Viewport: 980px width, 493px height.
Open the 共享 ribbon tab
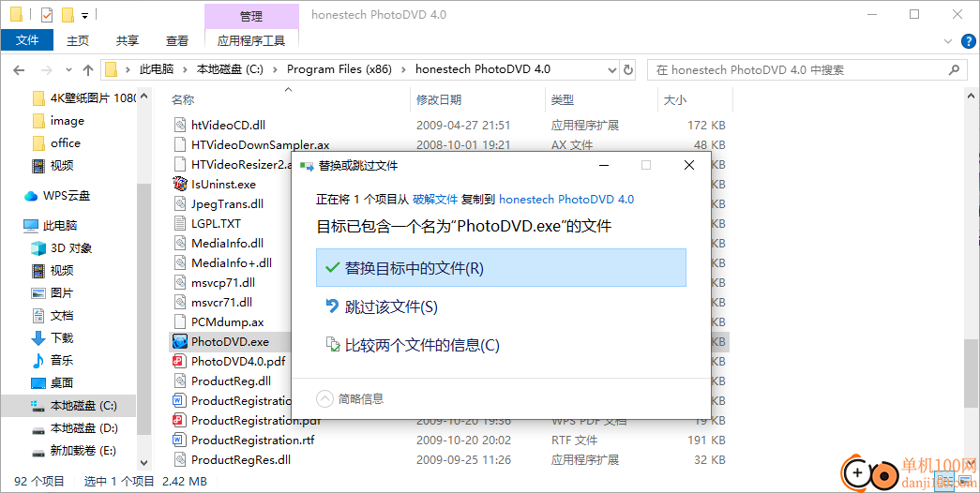[128, 40]
